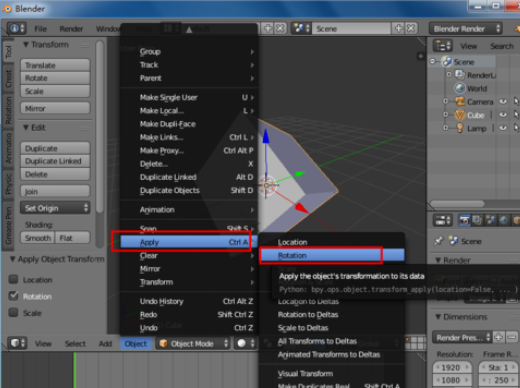Image resolution: width=520 pixels, height=388 pixels.
Task: Click the Smooth shading button
Action: coord(38,238)
